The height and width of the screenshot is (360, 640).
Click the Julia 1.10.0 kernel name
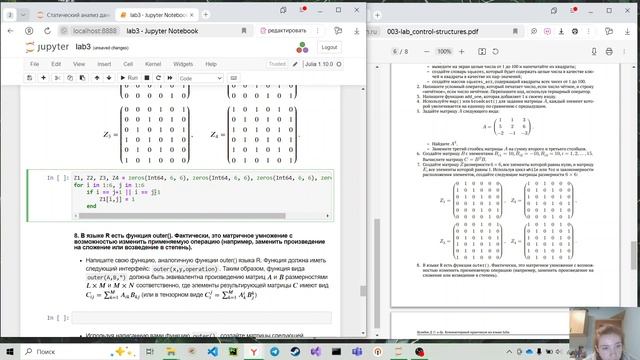pyautogui.click(x=319, y=64)
